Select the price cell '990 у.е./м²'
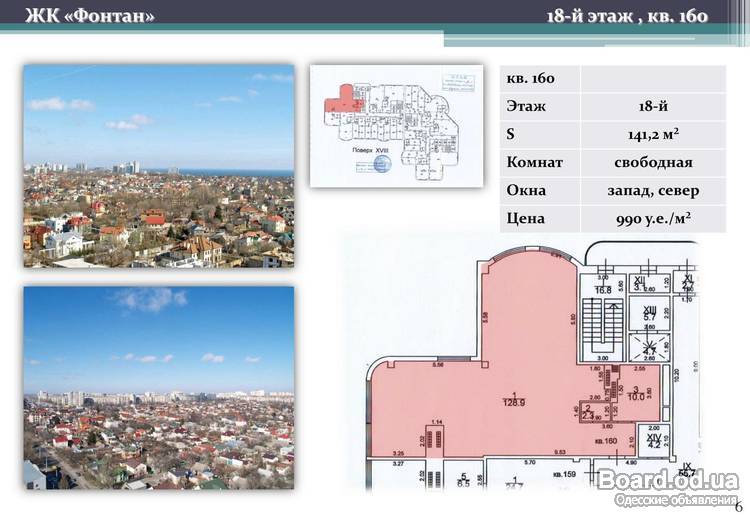Screen dimensions: 750x519 pos(653,218)
